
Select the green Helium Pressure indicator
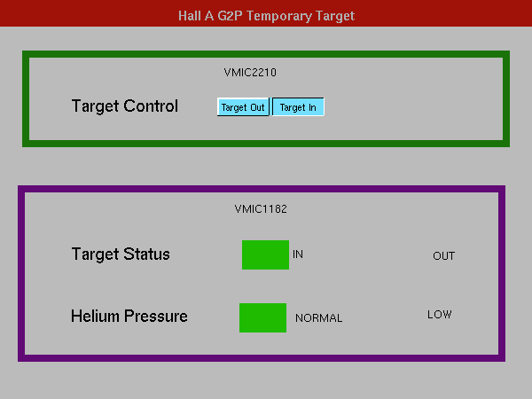click(262, 317)
